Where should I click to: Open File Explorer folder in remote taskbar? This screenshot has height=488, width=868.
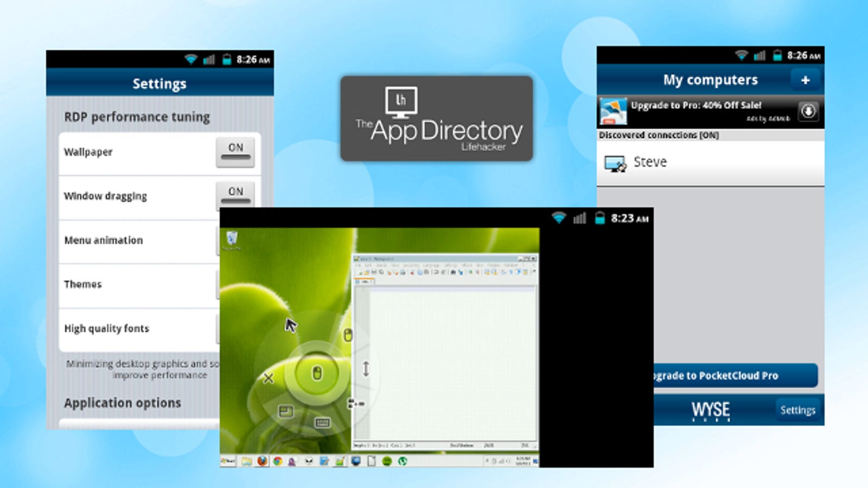coord(247,461)
